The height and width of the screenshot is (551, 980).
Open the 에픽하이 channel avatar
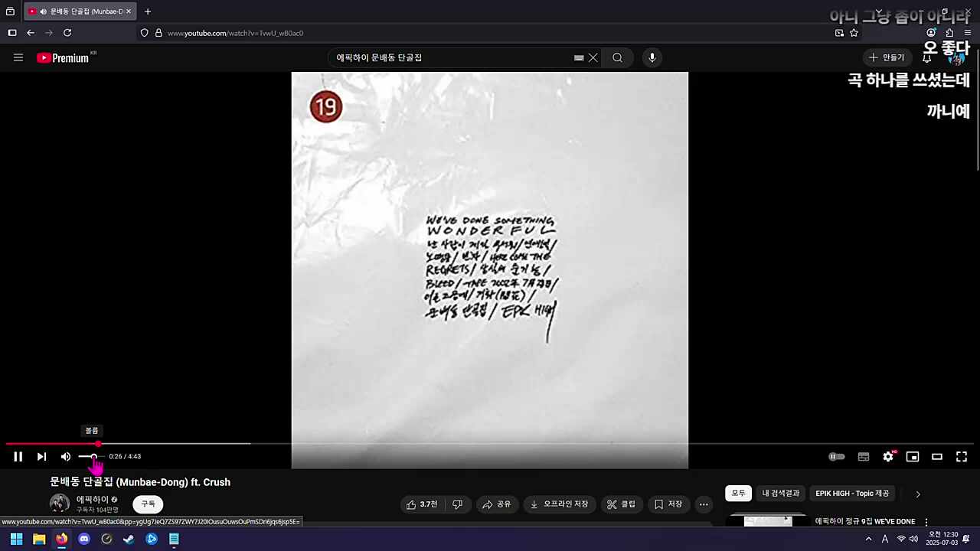[60, 504]
